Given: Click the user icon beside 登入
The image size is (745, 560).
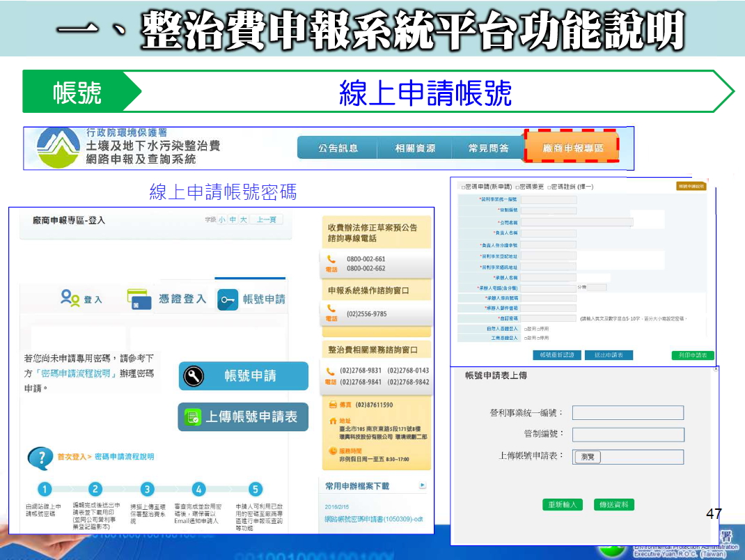Looking at the screenshot, I should [x=70, y=298].
